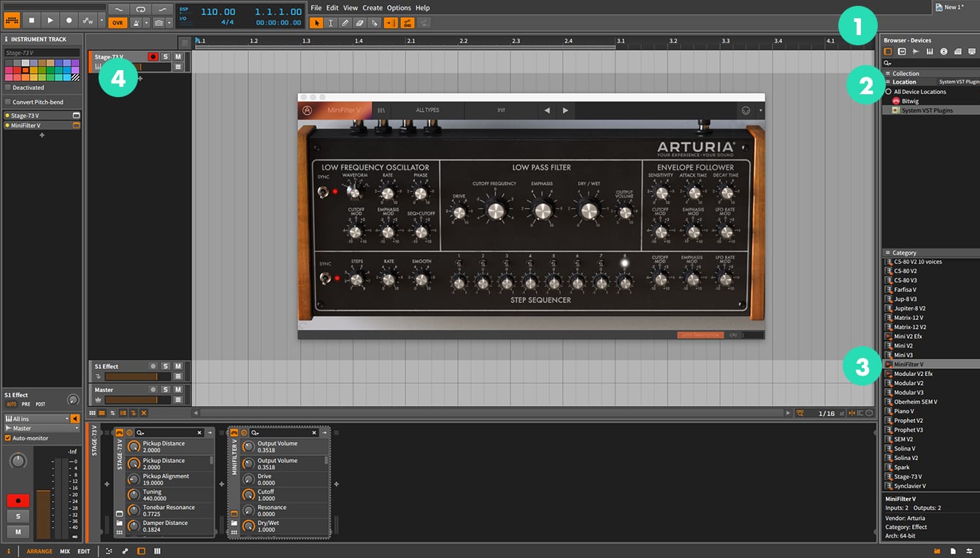Screen dimensions: 980x558
Task: Toggle the OVR overdub button
Action: click(118, 23)
